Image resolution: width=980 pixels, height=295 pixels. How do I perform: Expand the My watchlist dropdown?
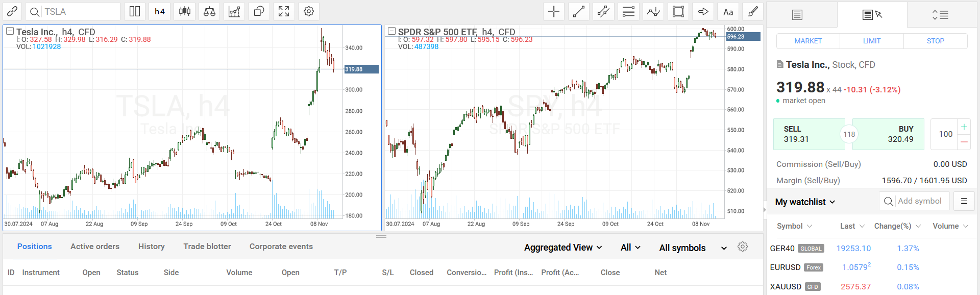tap(805, 202)
